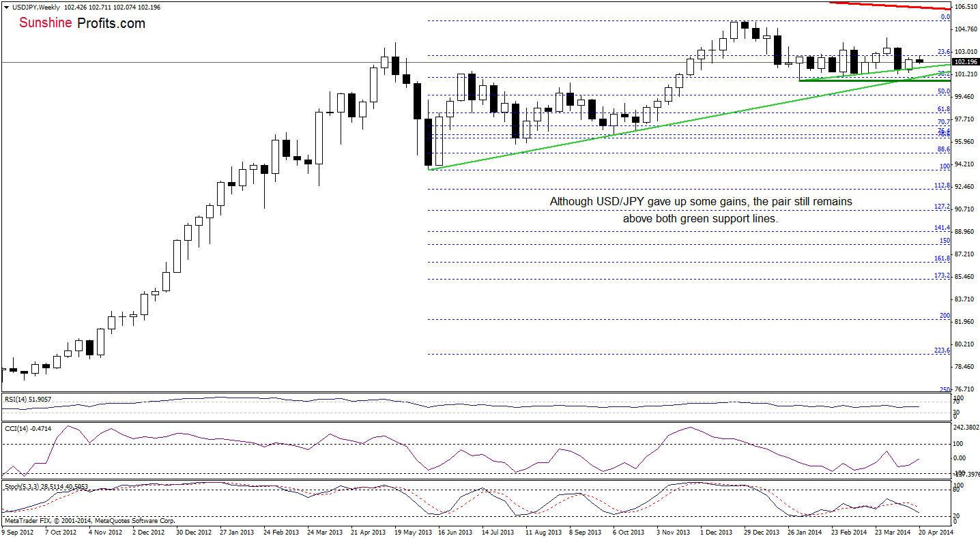The width and height of the screenshot is (980, 538).
Task: Select the 87.210 price axis label
Action: pos(966,254)
